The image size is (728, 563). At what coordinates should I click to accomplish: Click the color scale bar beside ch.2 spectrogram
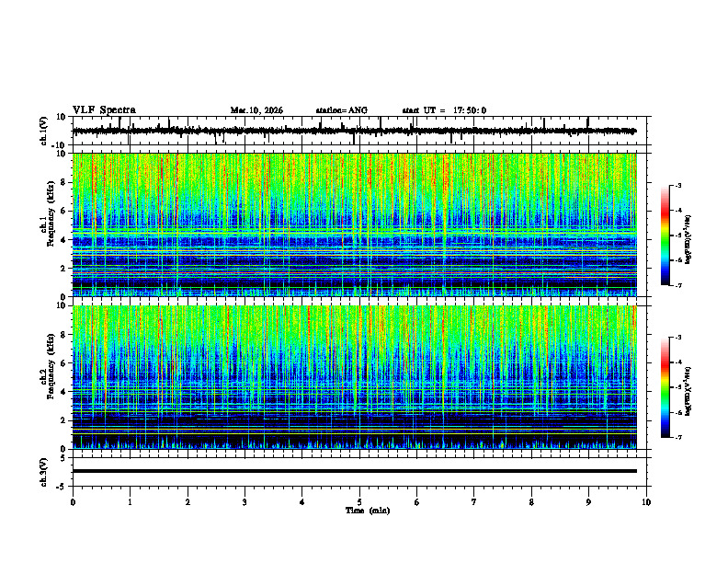(x=665, y=387)
